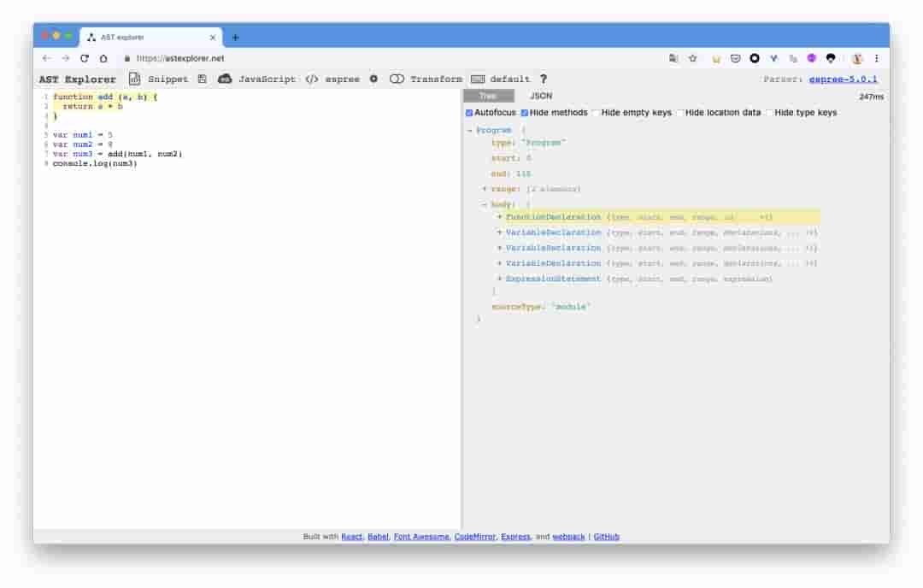The image size is (923, 588).
Task: Open parser settings gear icon
Action: point(373,79)
